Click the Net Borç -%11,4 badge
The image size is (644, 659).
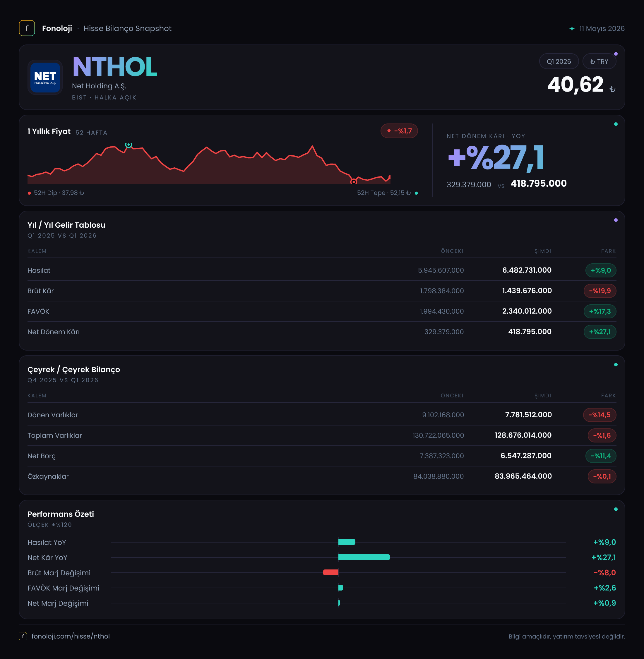coord(601,456)
